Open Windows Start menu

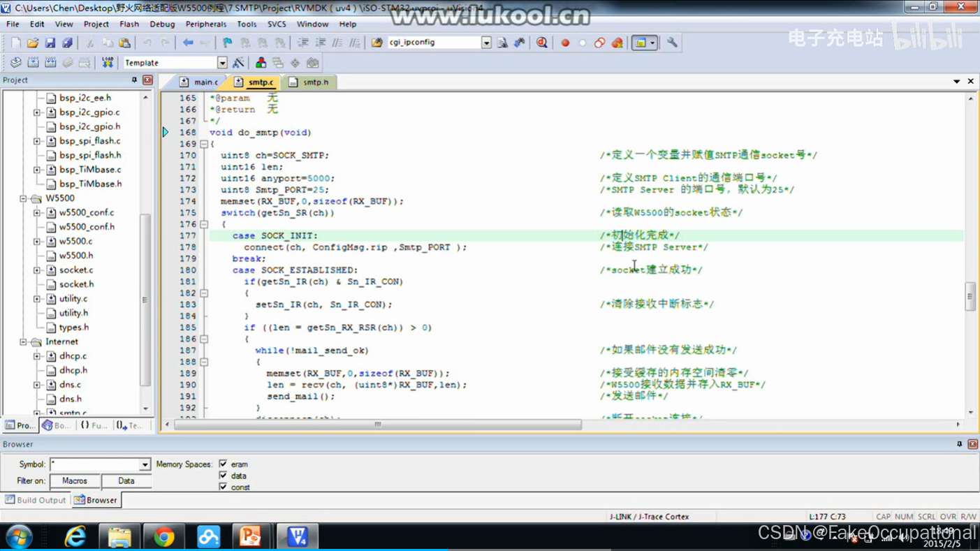pyautogui.click(x=19, y=537)
